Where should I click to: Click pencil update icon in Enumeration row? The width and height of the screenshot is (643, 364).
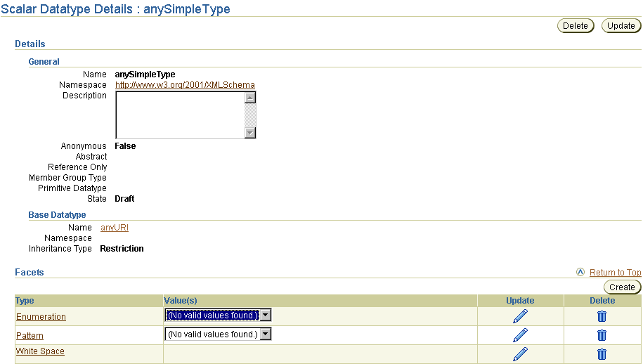pyautogui.click(x=520, y=316)
